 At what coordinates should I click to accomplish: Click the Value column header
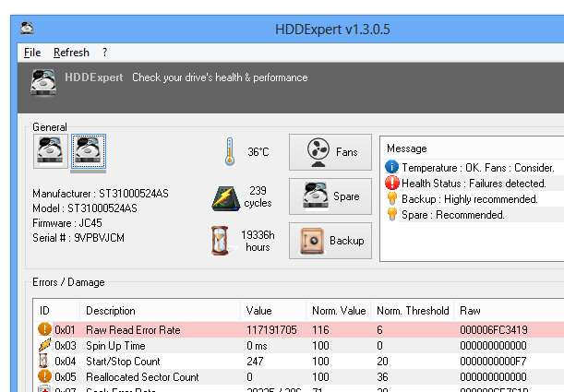(x=273, y=311)
